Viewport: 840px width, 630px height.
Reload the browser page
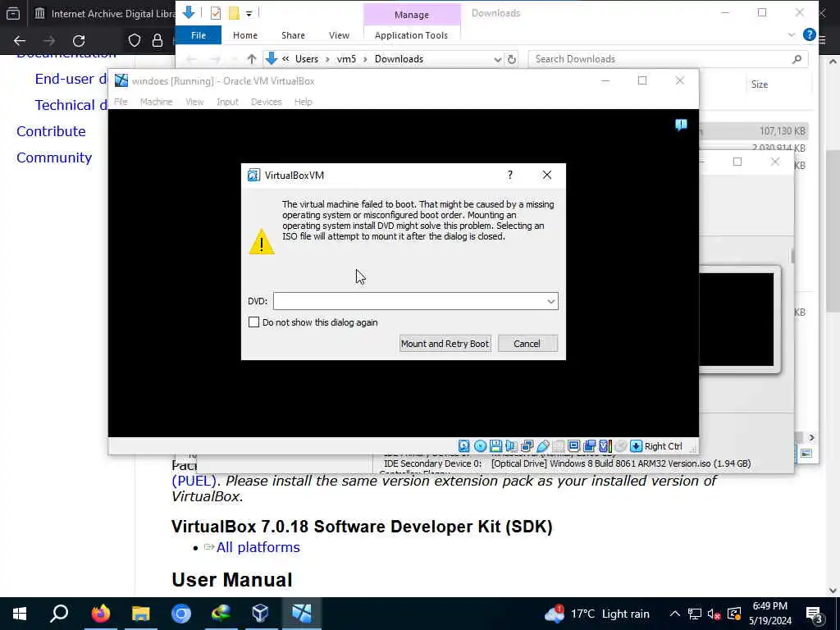click(x=79, y=41)
